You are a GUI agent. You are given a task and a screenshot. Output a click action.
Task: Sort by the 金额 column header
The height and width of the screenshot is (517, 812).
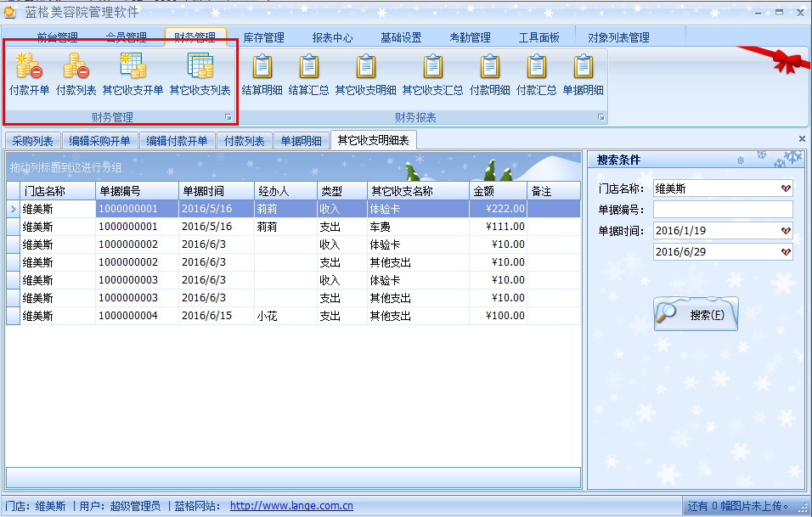(498, 192)
